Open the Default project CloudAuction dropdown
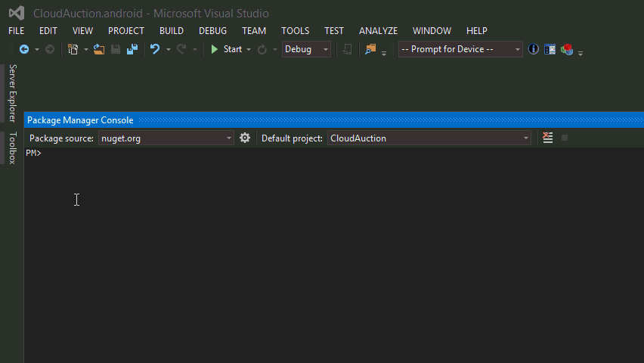The width and height of the screenshot is (644, 363). click(x=429, y=138)
